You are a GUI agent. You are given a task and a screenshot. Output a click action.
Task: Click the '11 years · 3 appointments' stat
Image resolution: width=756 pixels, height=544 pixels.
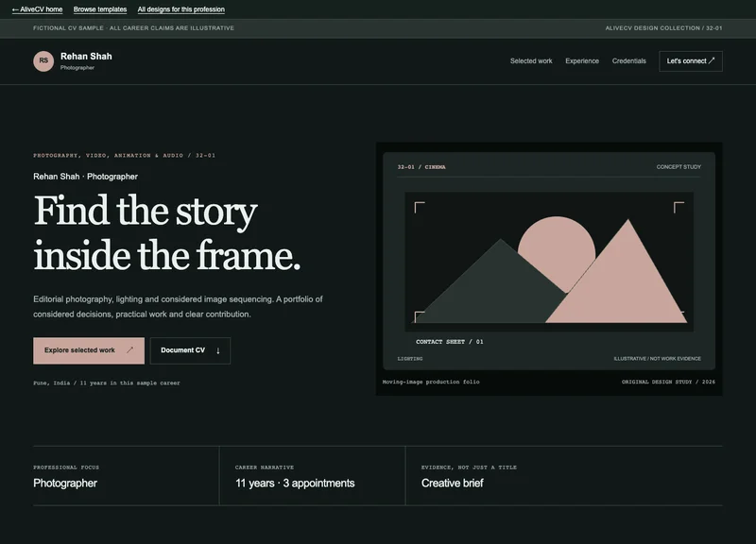[295, 484]
